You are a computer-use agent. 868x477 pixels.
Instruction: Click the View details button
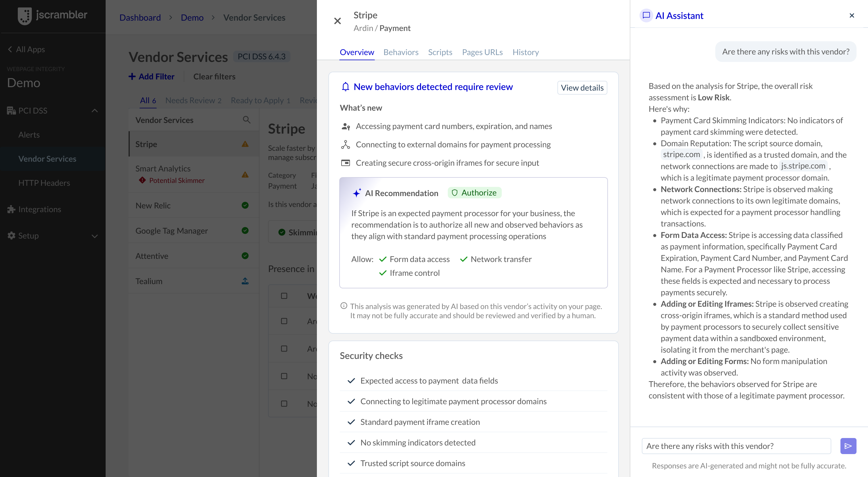(582, 88)
